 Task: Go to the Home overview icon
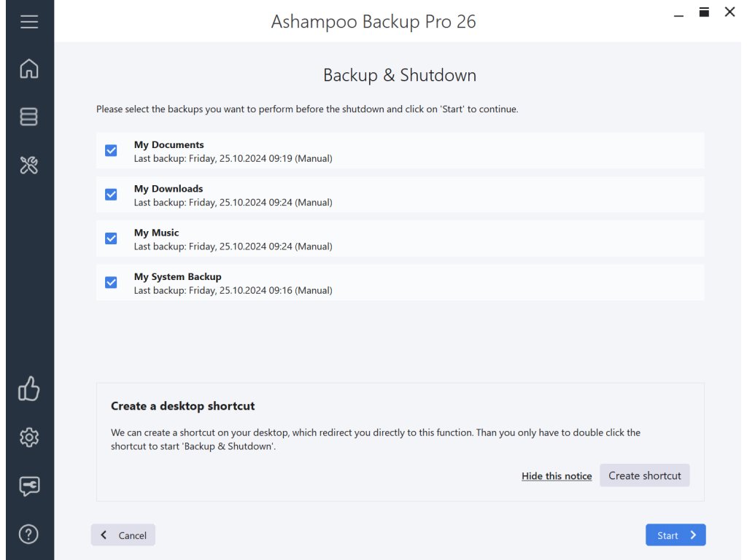[x=29, y=69]
